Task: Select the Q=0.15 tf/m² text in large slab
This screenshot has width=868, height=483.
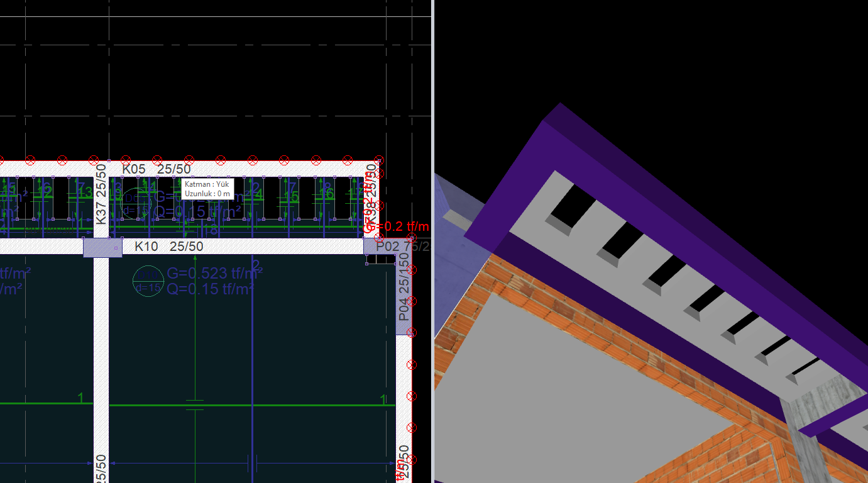Action: point(211,289)
